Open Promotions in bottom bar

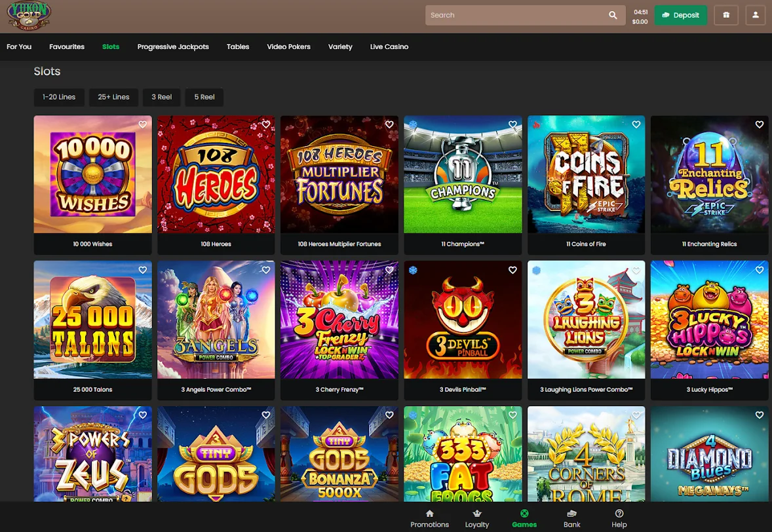click(x=429, y=519)
